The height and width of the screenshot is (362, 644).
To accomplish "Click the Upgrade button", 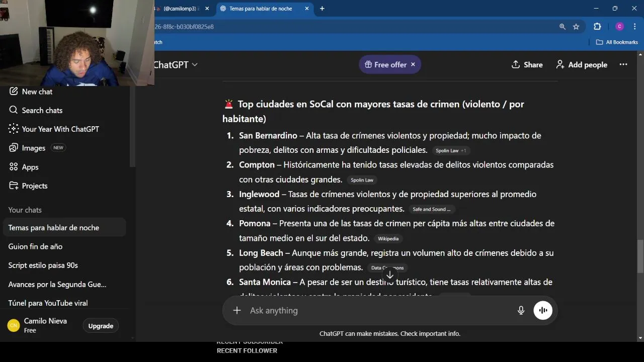I will [101, 326].
